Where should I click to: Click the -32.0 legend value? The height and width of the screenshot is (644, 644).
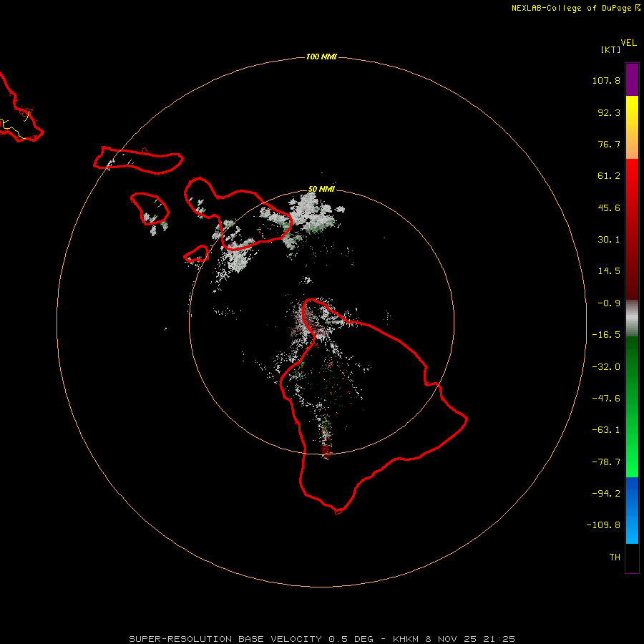606,367
